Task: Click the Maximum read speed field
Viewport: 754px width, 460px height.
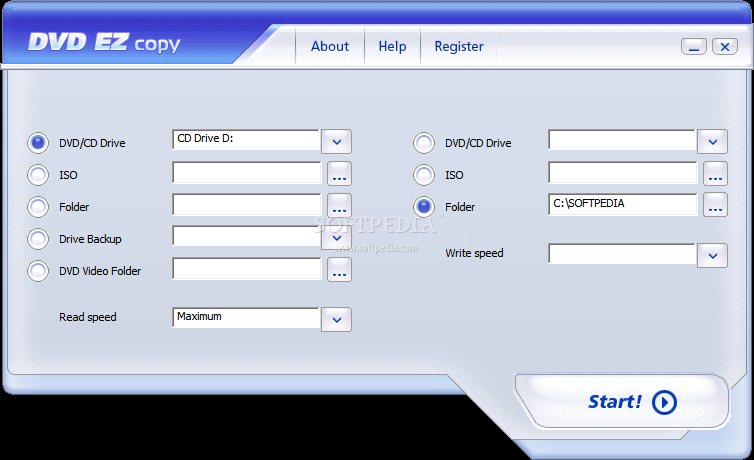Action: tap(246, 318)
